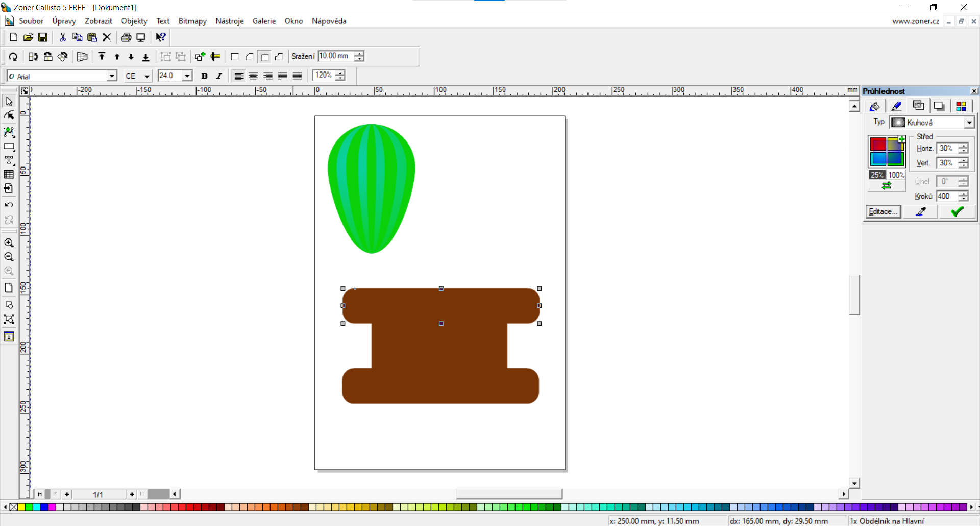Print the document with printer icon

[x=126, y=37]
